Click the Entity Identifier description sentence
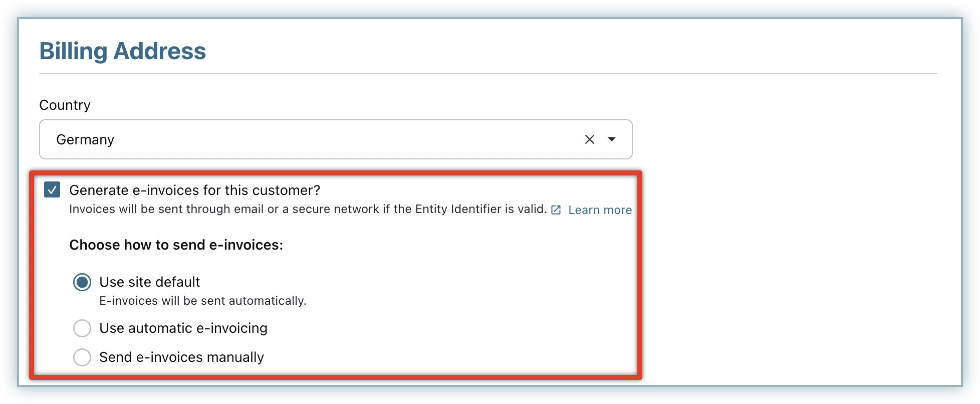Viewport: 980px width, 404px height. (x=308, y=210)
